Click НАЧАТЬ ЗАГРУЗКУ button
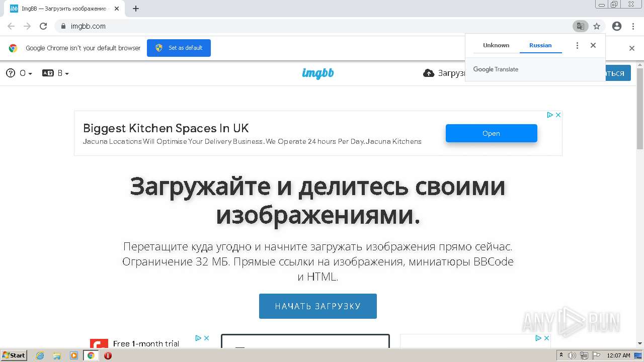 pos(318,306)
